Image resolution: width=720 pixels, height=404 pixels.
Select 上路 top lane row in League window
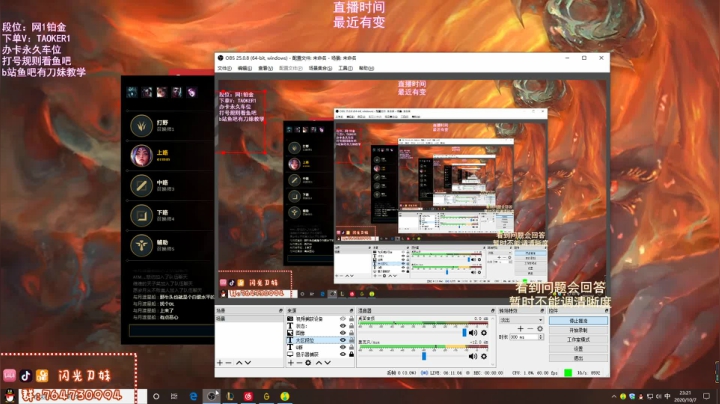(168, 156)
